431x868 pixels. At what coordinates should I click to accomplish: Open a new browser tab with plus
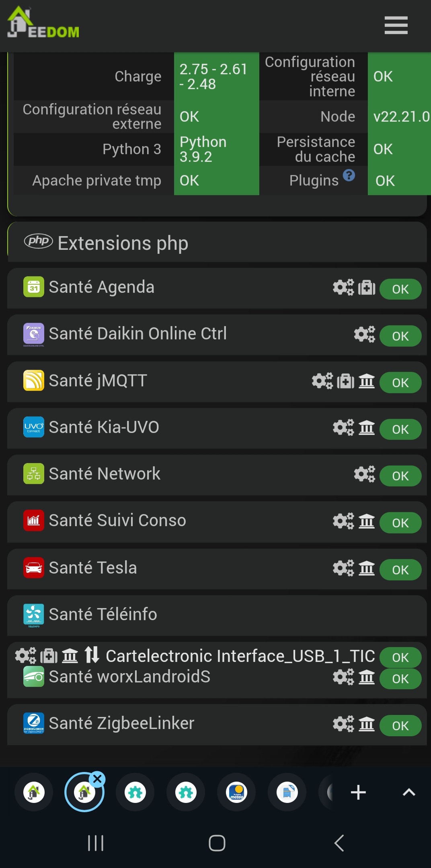(358, 792)
